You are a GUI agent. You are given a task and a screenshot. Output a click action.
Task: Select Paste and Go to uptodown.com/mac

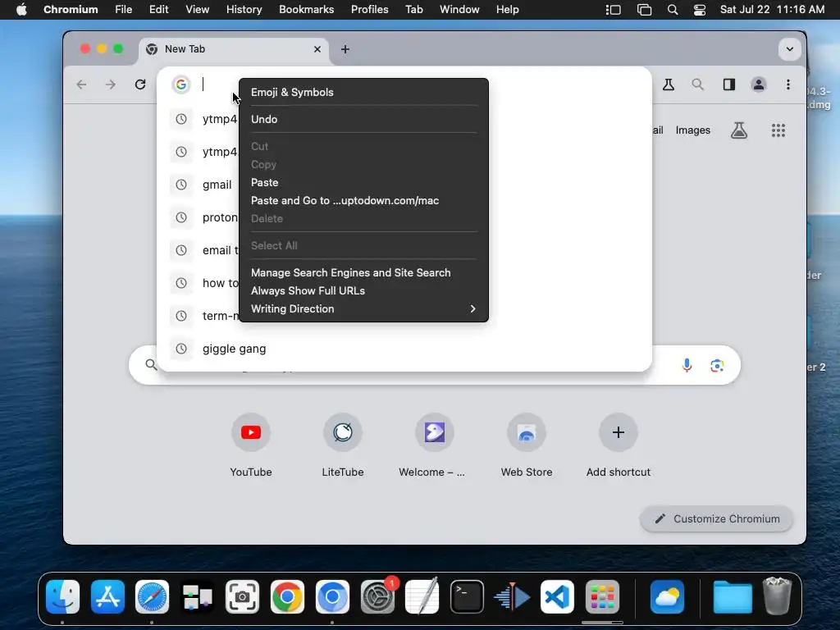(x=363, y=200)
